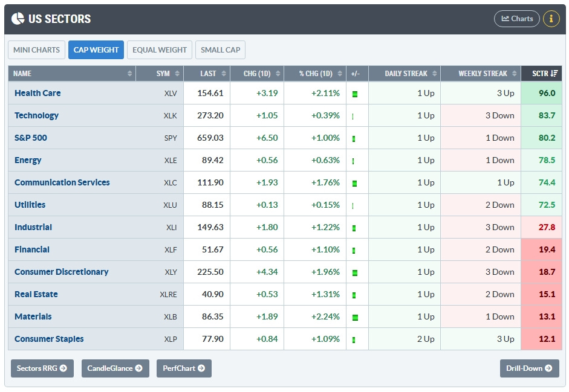Click the Drill-Down button

[x=530, y=368]
